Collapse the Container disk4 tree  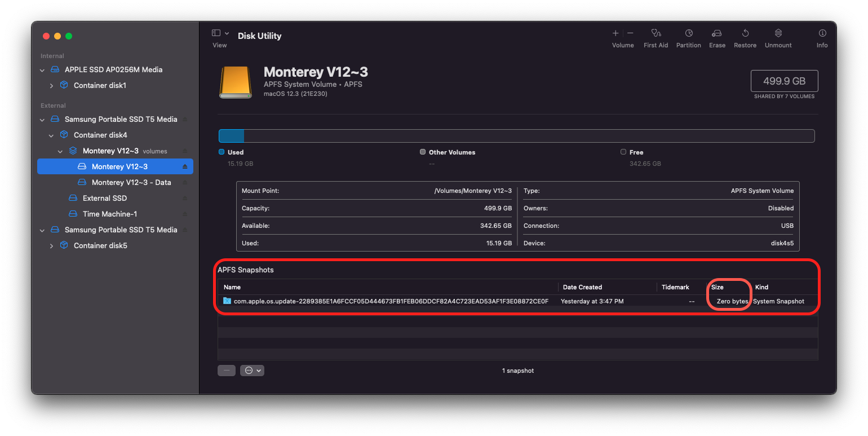51,135
